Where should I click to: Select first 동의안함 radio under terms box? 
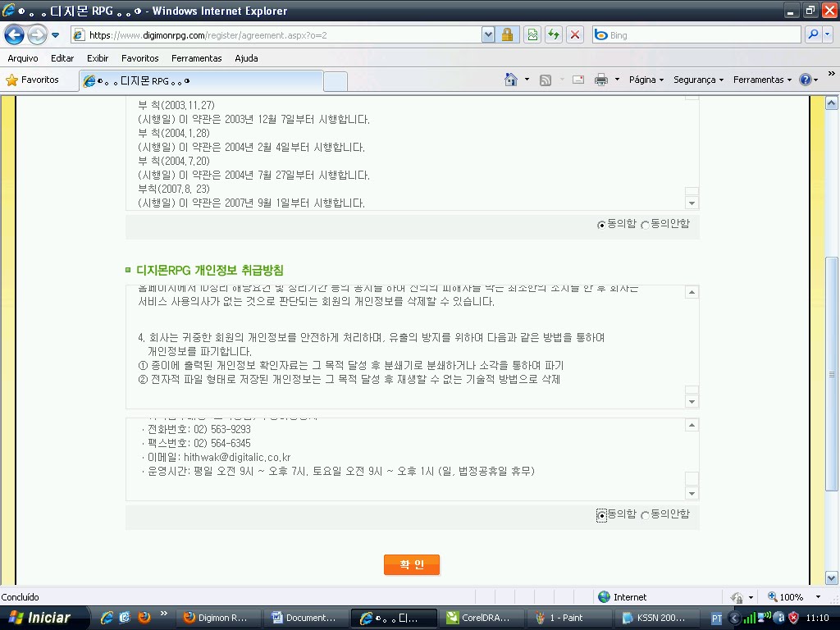pyautogui.click(x=645, y=225)
